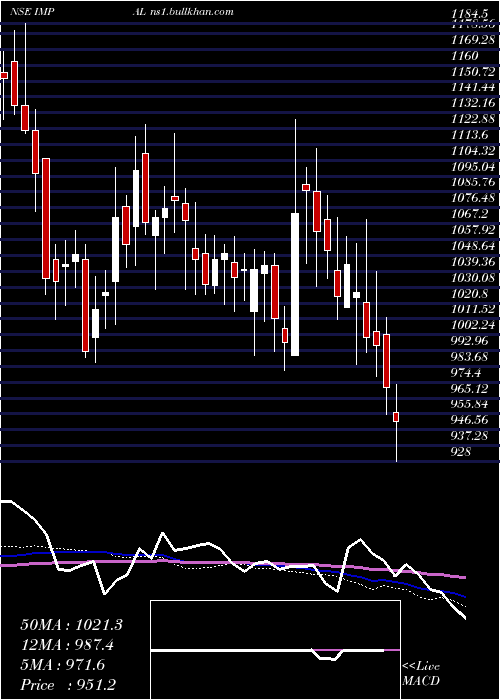The height and width of the screenshot is (700, 500).
Task: Click the 983.68 price level label
Action: (x=470, y=357)
